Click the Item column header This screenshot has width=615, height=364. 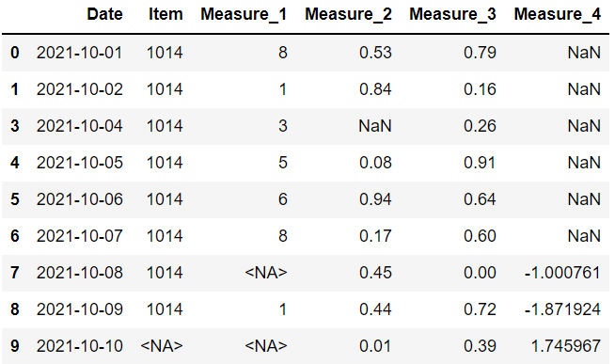[x=166, y=14]
